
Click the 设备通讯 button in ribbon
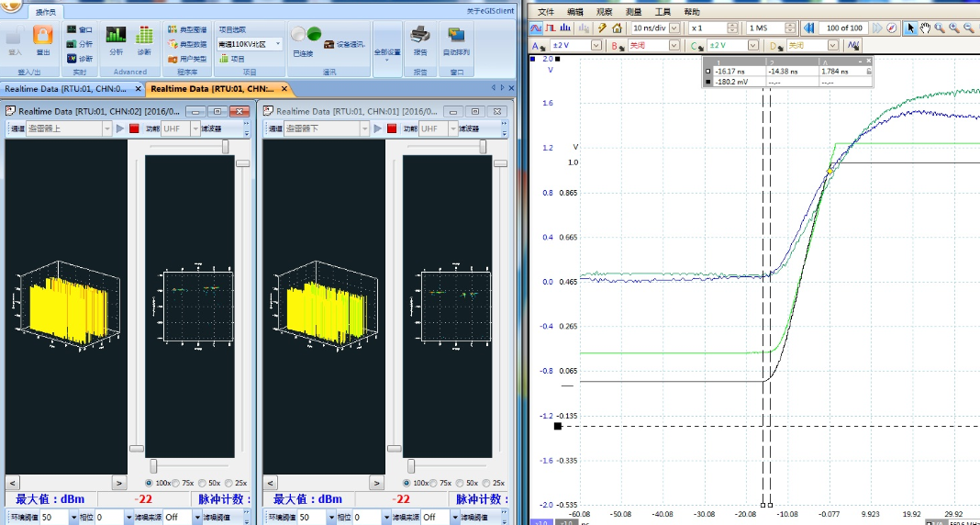click(344, 43)
